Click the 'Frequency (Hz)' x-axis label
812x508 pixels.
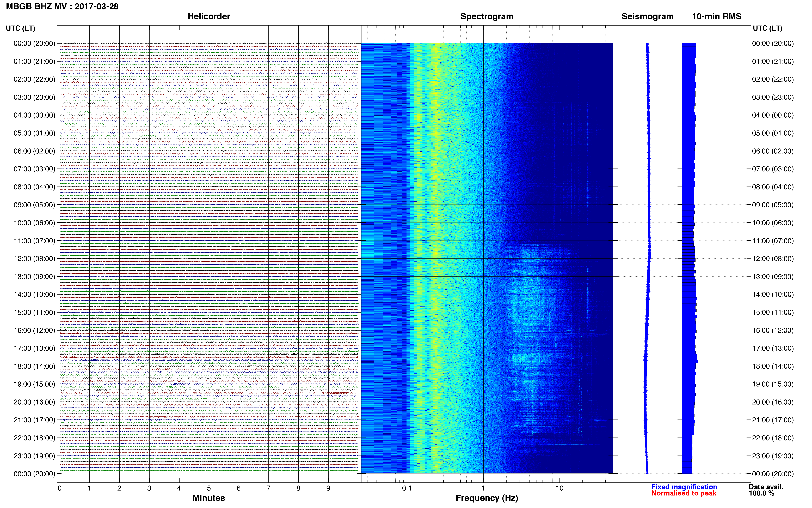pyautogui.click(x=487, y=498)
